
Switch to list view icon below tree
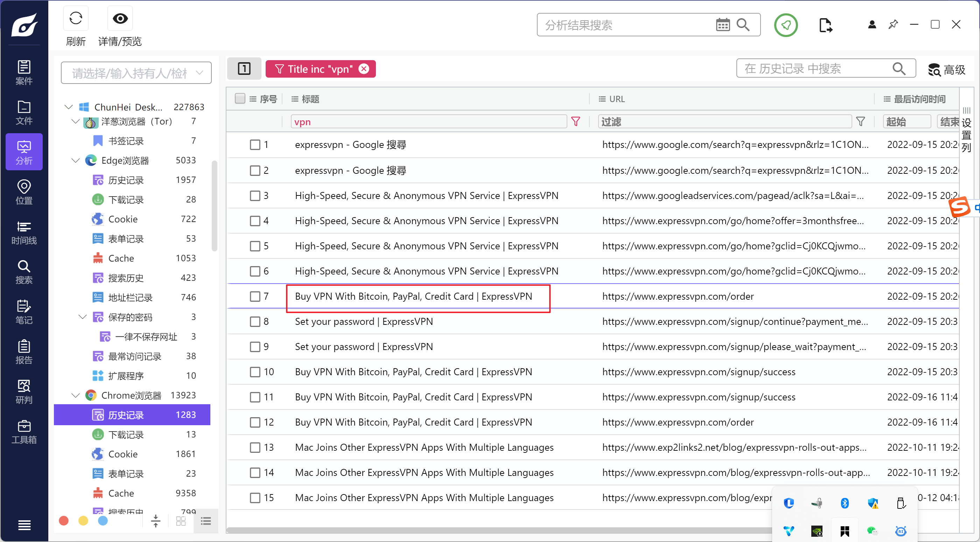click(x=206, y=521)
